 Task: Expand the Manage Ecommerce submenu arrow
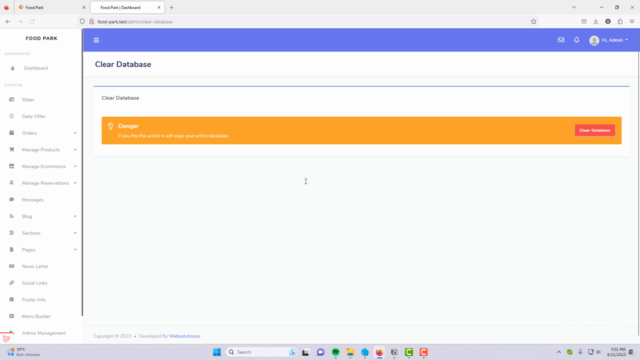tap(75, 167)
